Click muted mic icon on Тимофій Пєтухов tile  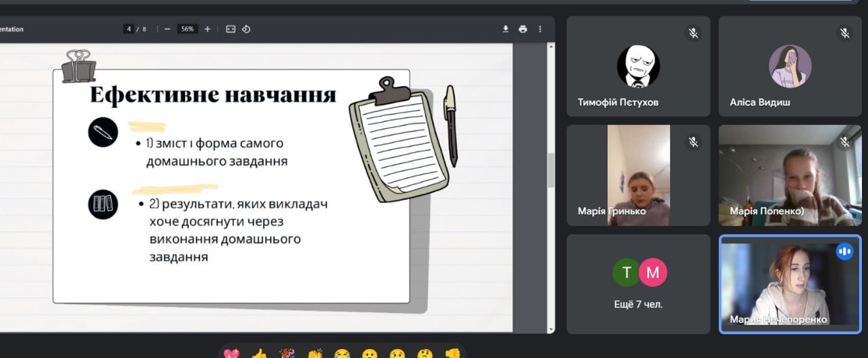click(x=692, y=33)
